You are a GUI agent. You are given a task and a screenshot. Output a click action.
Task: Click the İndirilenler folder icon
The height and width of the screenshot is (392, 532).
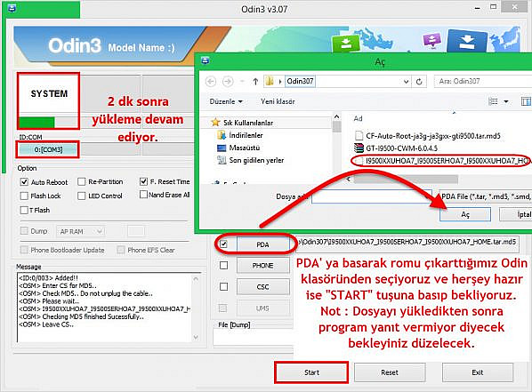pyautogui.click(x=222, y=135)
